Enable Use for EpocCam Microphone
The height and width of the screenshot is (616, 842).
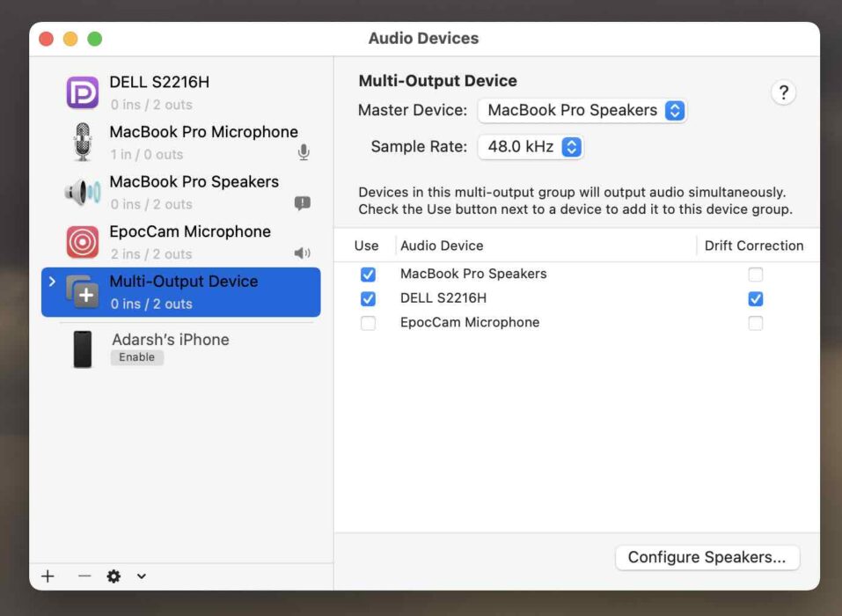367,322
